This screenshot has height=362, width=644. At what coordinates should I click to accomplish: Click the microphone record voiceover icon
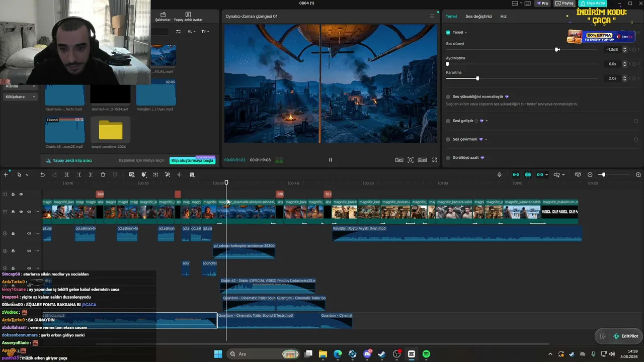coord(499,174)
